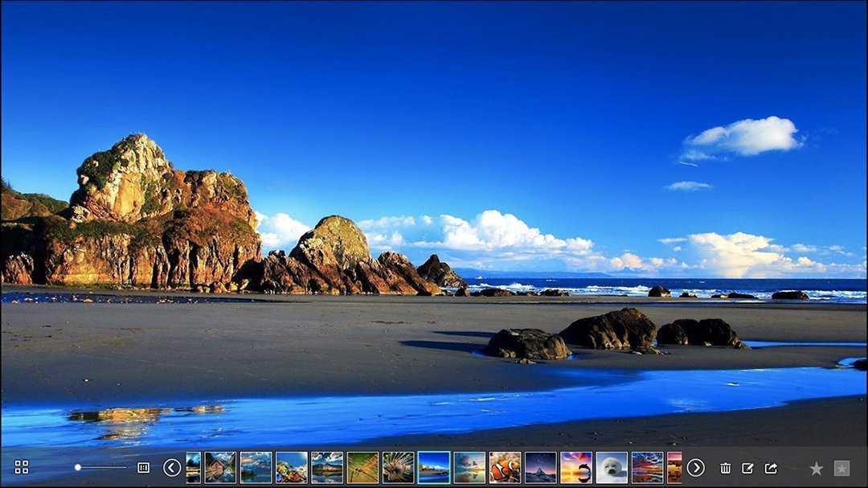Click the zoom slider track
The image size is (868, 488).
click(102, 467)
